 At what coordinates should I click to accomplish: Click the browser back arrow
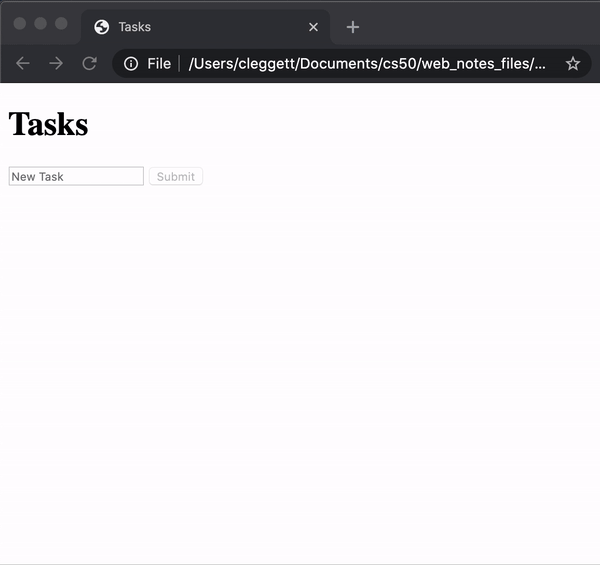(23, 64)
